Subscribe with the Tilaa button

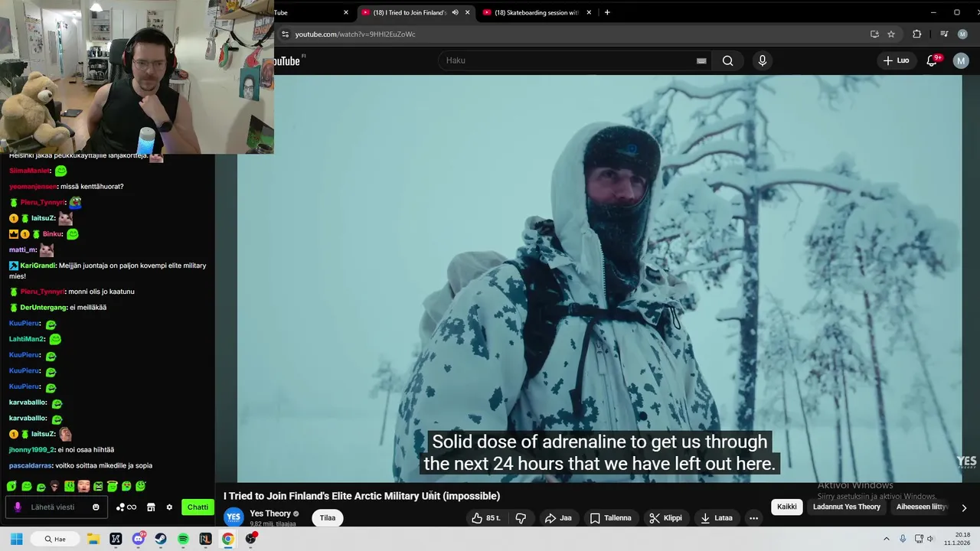[x=328, y=518]
